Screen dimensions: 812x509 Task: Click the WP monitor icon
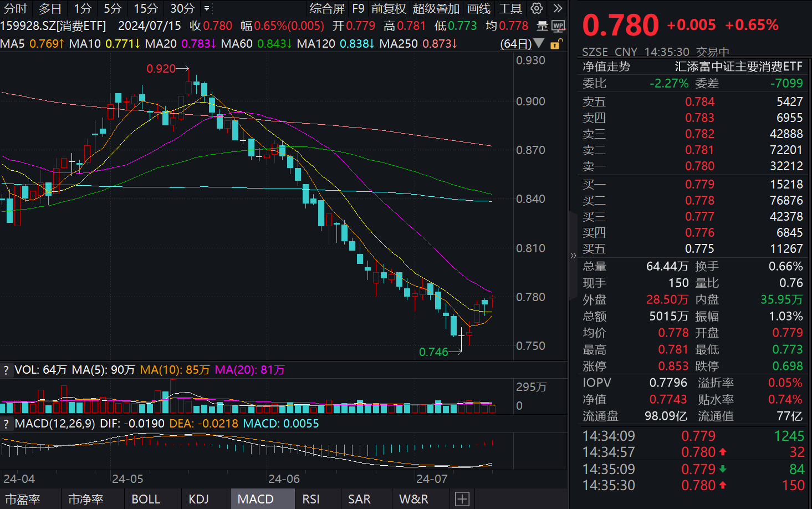(x=558, y=26)
